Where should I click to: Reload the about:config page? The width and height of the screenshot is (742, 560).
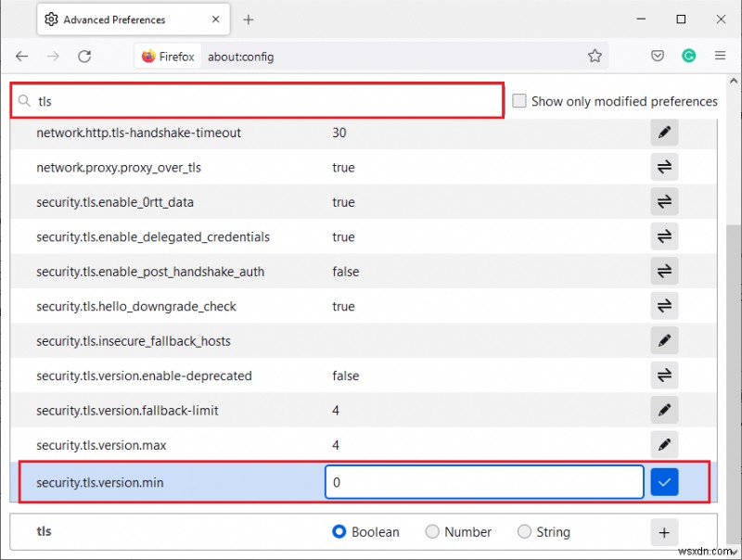(84, 56)
